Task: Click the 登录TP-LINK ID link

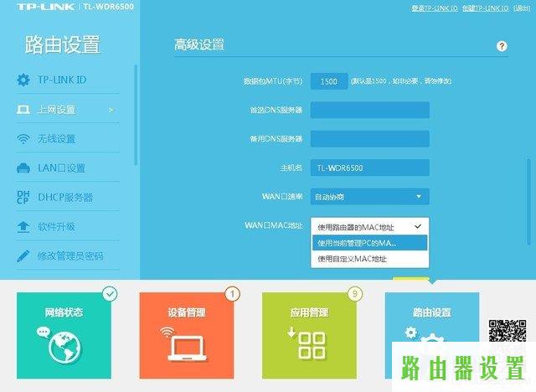Action: pos(435,8)
